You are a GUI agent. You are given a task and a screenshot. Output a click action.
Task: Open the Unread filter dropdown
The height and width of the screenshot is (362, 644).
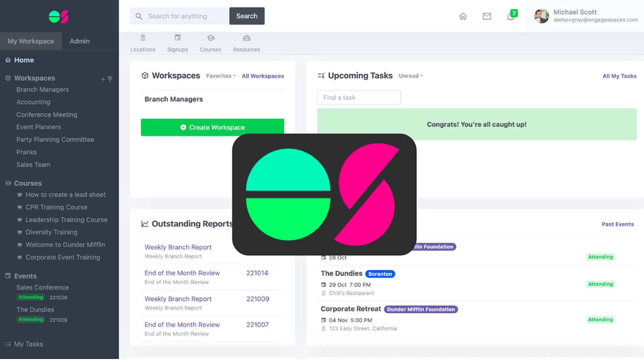[410, 76]
